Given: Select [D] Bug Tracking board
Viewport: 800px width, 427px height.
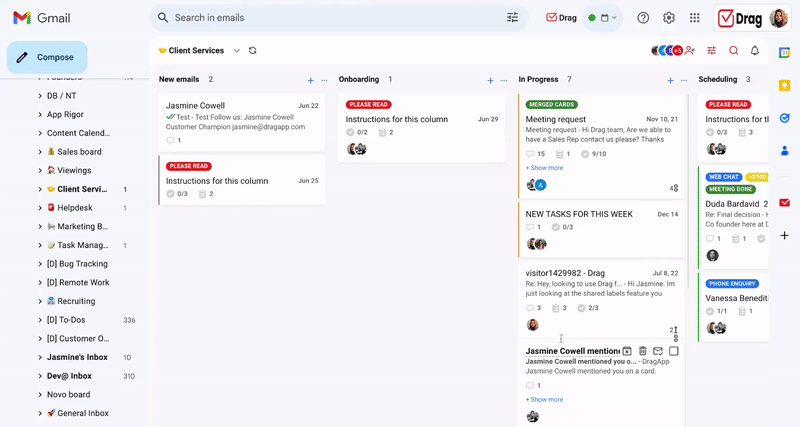Looking at the screenshot, I should click(77, 264).
